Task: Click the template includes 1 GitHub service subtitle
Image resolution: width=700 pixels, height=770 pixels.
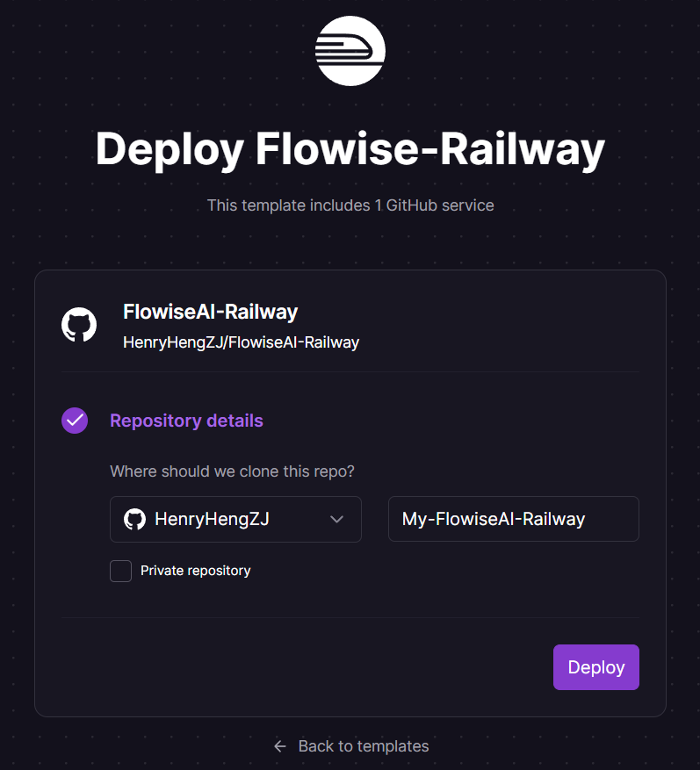Action: (350, 205)
